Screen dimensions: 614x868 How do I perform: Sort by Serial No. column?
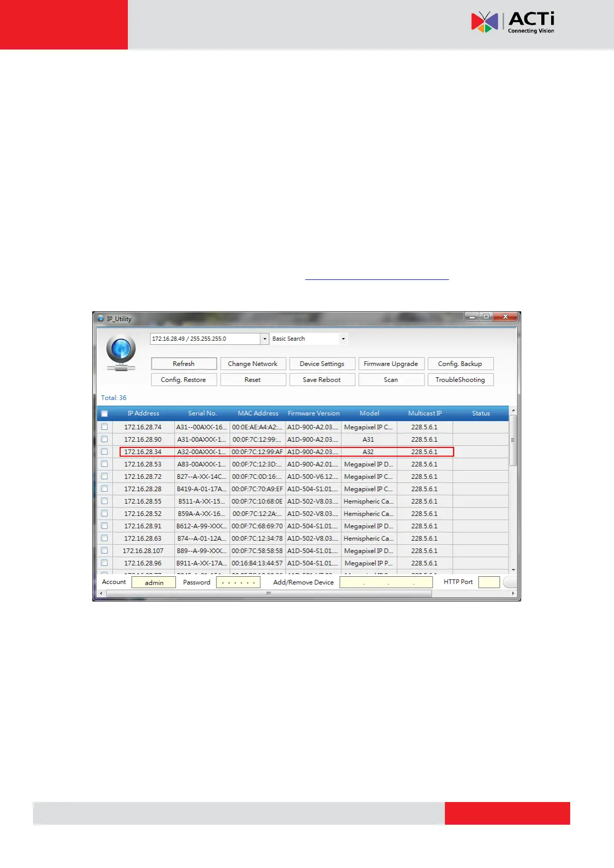[x=202, y=413]
